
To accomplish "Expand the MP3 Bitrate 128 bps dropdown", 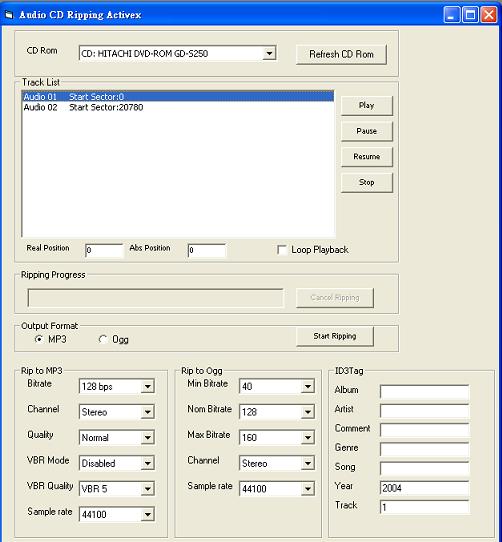I will click(x=148, y=386).
